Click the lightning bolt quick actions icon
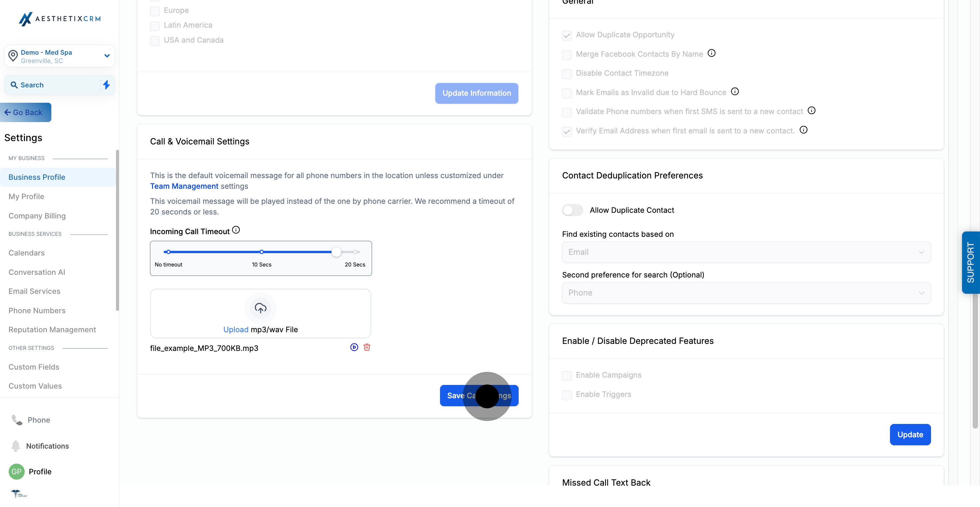980x507 pixels. 106,85
